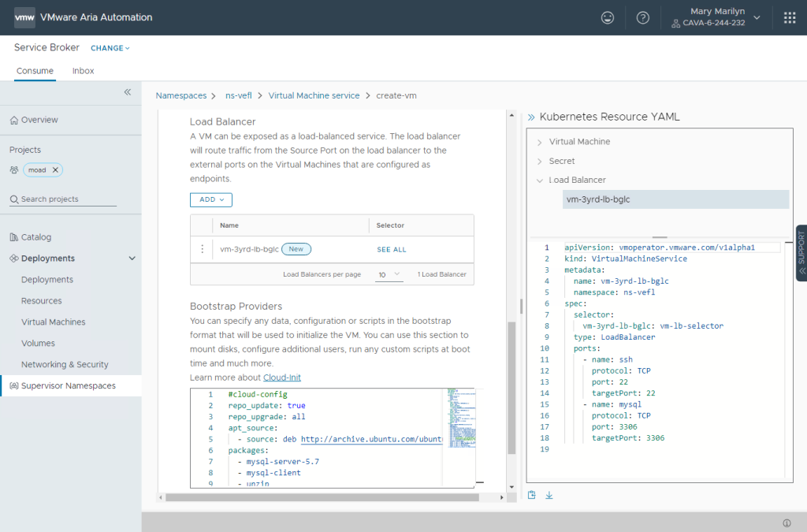The image size is (807, 532).
Task: Collapse the left navigation sidebar
Action: click(128, 92)
